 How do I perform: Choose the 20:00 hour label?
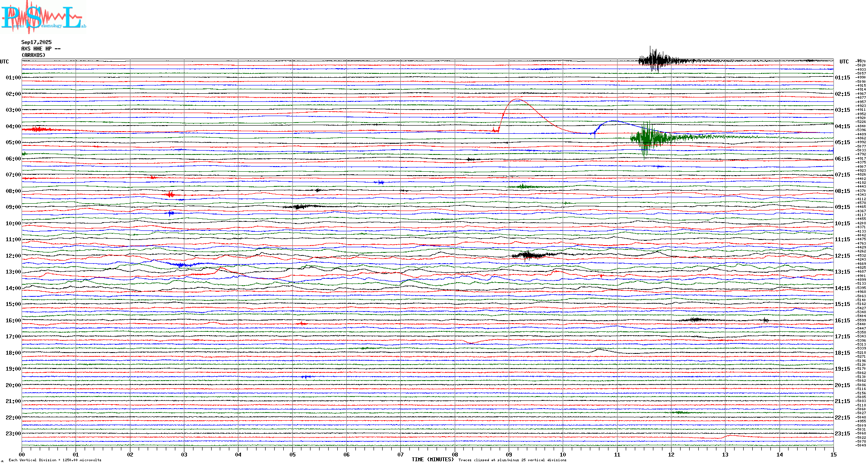coord(13,385)
